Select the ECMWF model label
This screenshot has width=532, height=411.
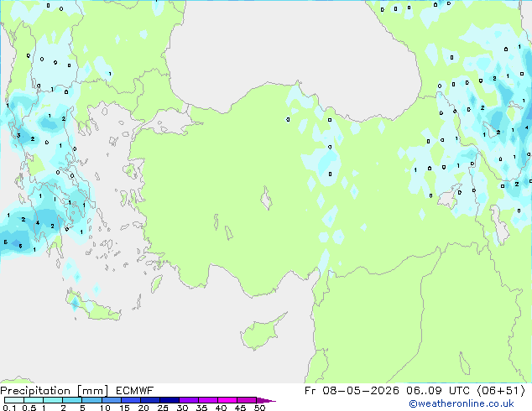tap(135, 391)
